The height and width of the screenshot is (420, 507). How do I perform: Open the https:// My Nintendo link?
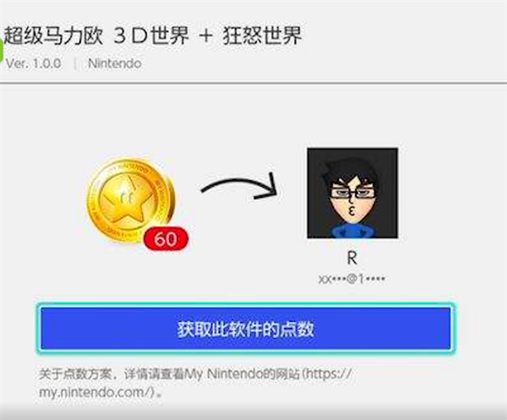[x=329, y=374]
